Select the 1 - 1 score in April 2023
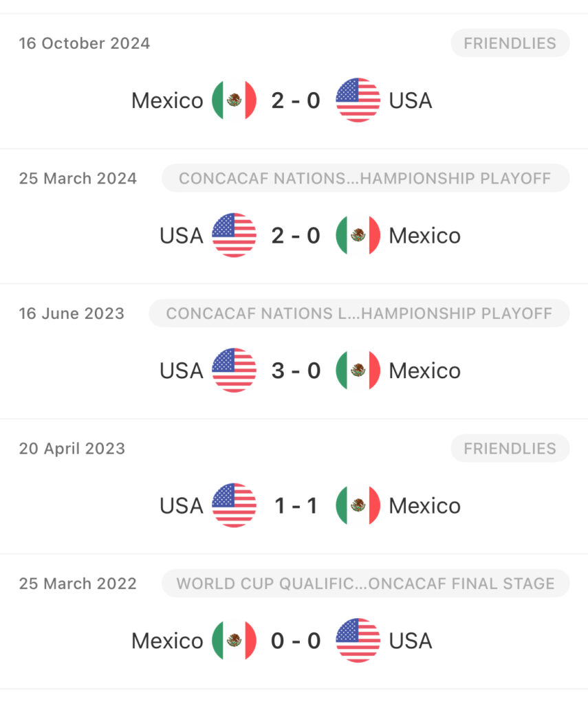588x704 pixels. (296, 506)
